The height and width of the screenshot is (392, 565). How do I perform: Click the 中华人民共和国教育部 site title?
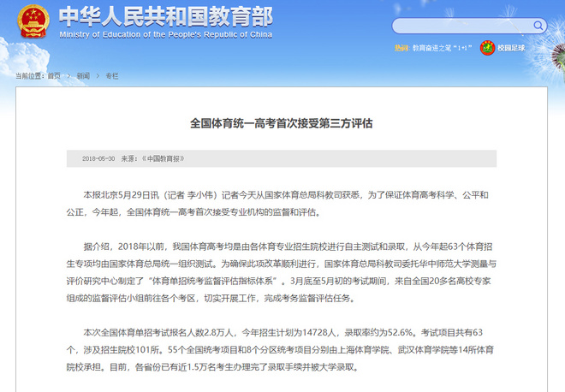[166, 16]
